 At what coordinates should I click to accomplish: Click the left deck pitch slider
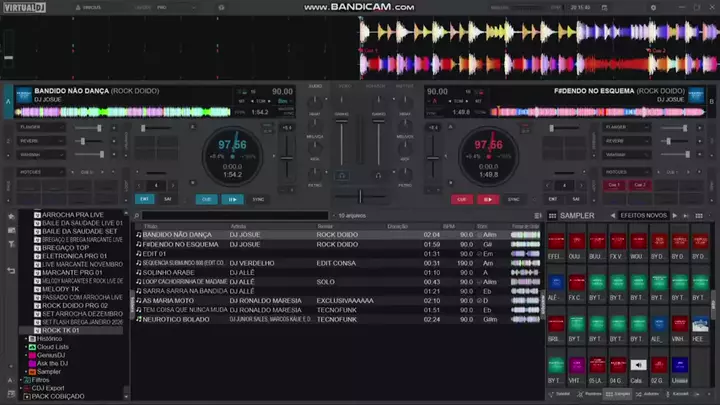pyautogui.click(x=289, y=160)
